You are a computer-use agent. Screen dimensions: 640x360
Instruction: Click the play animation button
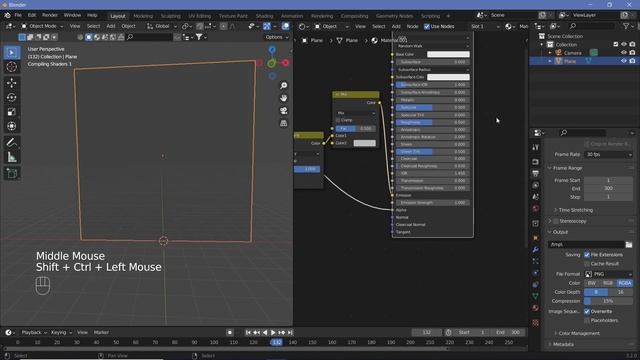pos(273,333)
